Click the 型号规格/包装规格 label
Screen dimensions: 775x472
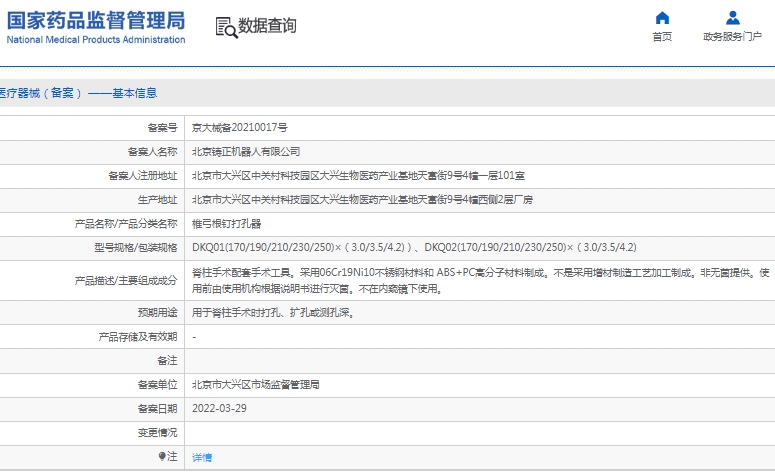coord(135,248)
